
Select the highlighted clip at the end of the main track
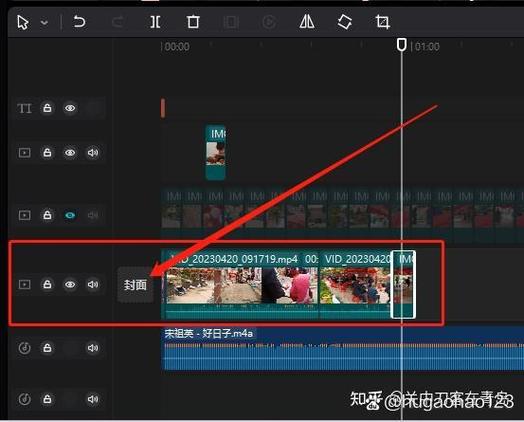coord(403,285)
